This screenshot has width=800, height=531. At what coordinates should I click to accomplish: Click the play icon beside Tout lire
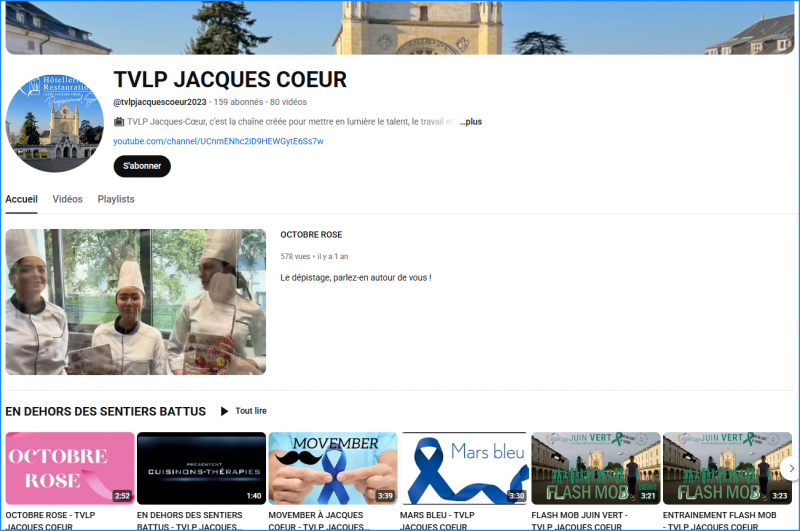pyautogui.click(x=225, y=411)
